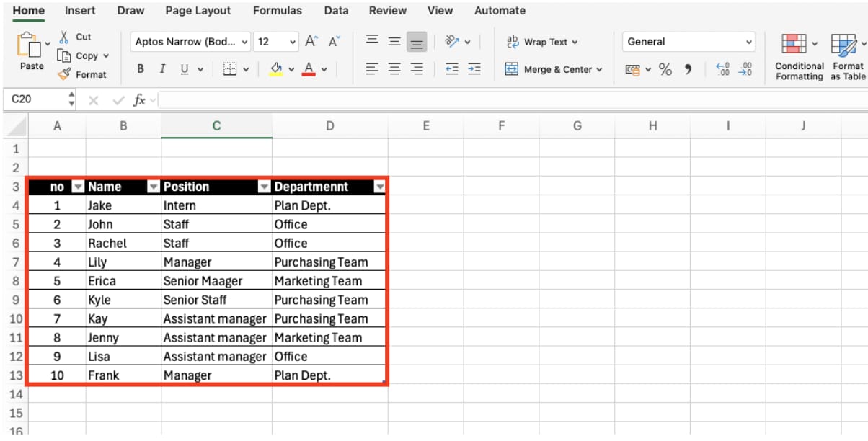Select the Format painter brush icon
This screenshot has height=441, width=868.
coord(64,74)
